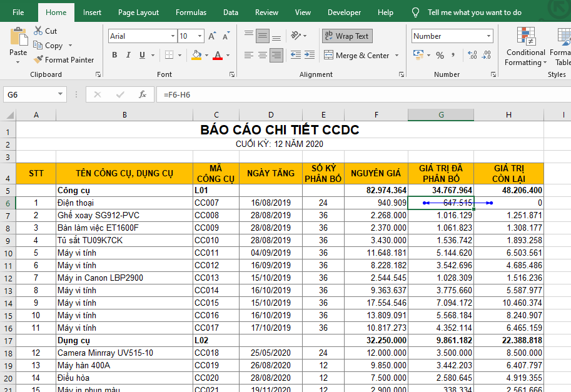The height and width of the screenshot is (392, 571).
Task: Open the Page Layout tab
Action: (138, 13)
